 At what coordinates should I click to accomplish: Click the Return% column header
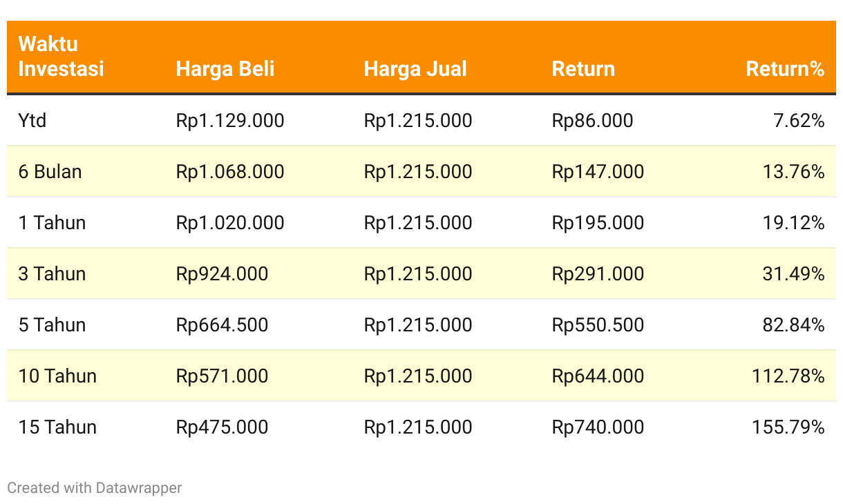pos(785,69)
